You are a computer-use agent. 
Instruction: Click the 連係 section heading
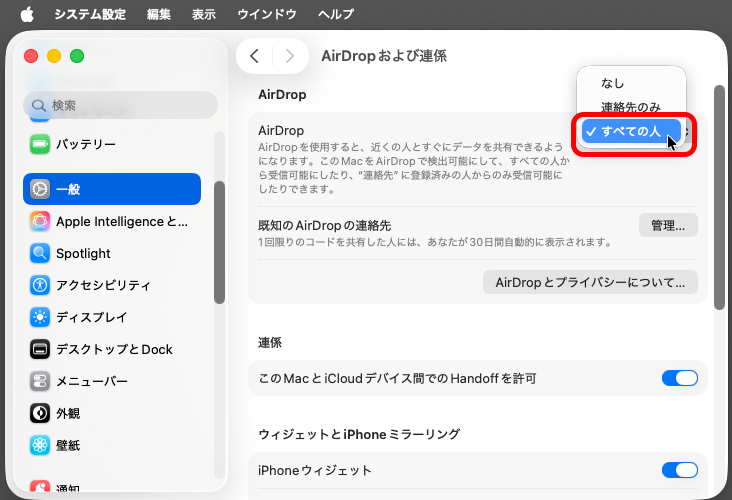point(270,343)
